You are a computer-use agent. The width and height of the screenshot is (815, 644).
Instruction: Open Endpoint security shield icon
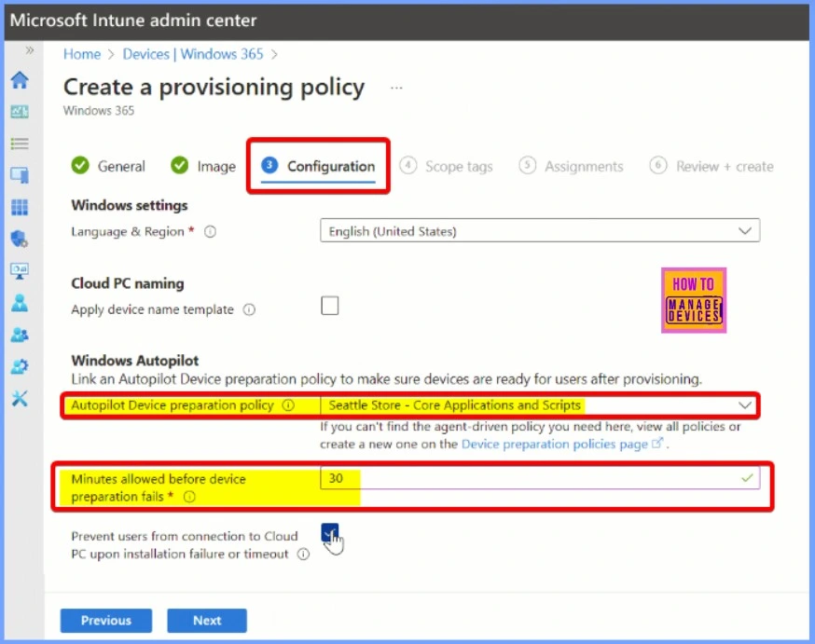(20, 239)
